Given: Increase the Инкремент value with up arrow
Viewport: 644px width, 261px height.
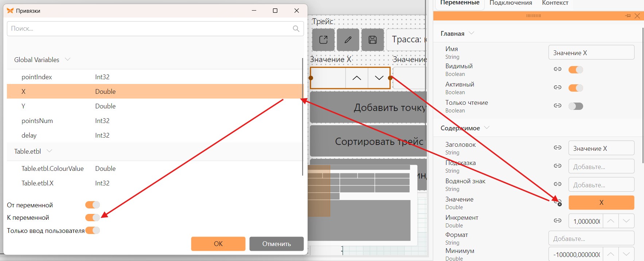Looking at the screenshot, I should (x=611, y=221).
